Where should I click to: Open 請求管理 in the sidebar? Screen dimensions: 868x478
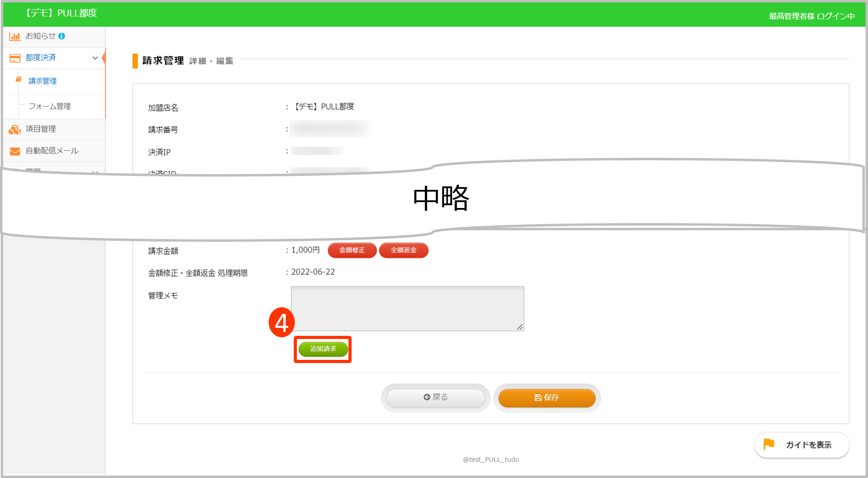coord(43,81)
